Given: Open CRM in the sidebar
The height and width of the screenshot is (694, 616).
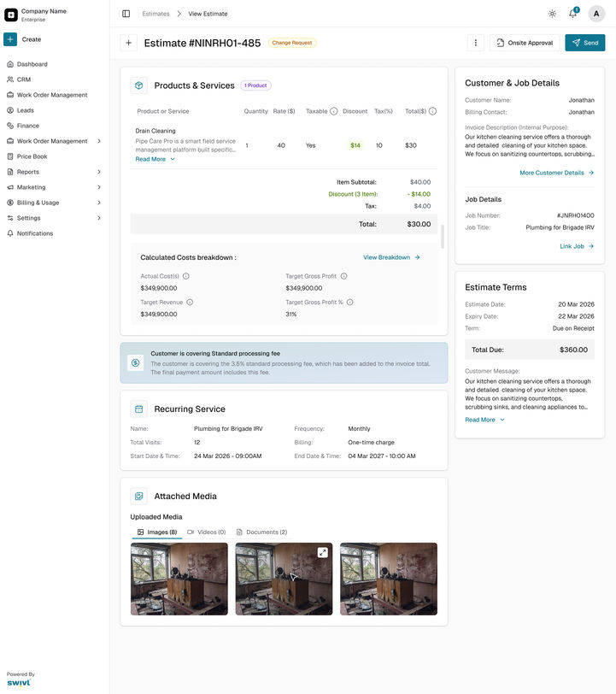Looking at the screenshot, I should [x=23, y=79].
